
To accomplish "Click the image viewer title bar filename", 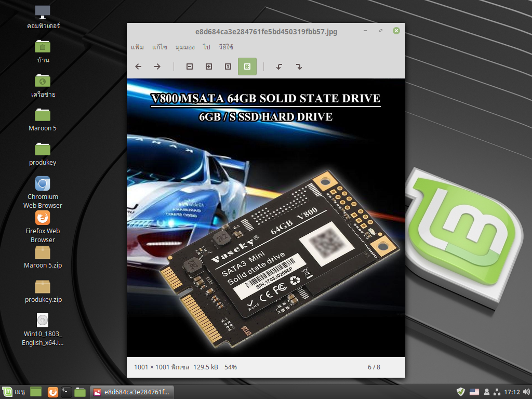I will 266,32.
